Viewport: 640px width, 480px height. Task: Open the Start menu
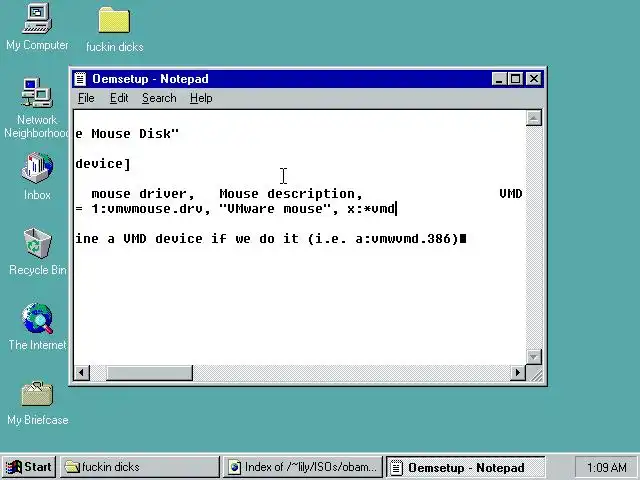pyautogui.click(x=29, y=467)
